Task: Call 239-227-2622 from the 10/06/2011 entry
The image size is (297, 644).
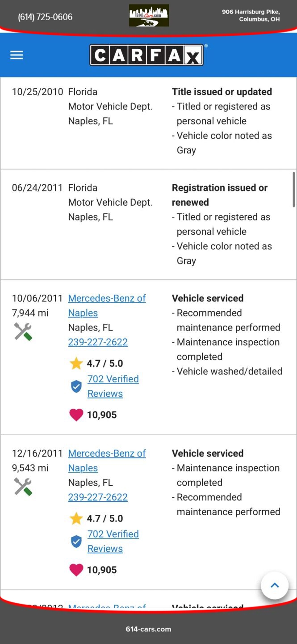Action: [98, 342]
